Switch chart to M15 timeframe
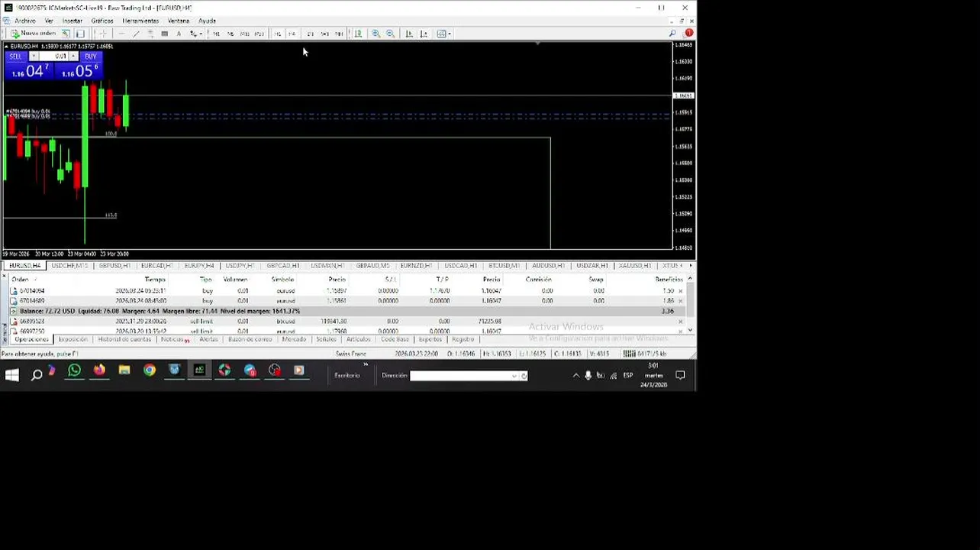This screenshot has width=980, height=550. tap(244, 34)
